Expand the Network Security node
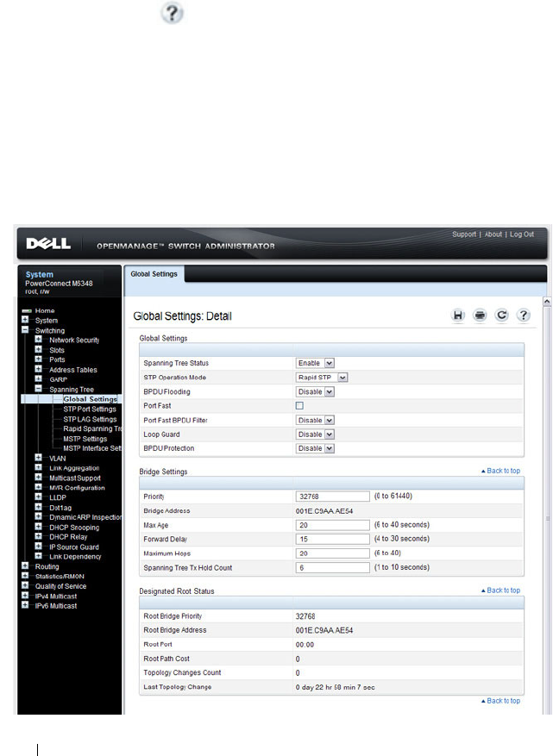The image size is (553, 756). click(x=39, y=340)
